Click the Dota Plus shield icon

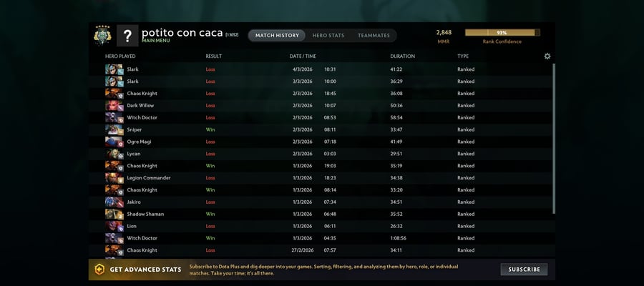pyautogui.click(x=99, y=270)
